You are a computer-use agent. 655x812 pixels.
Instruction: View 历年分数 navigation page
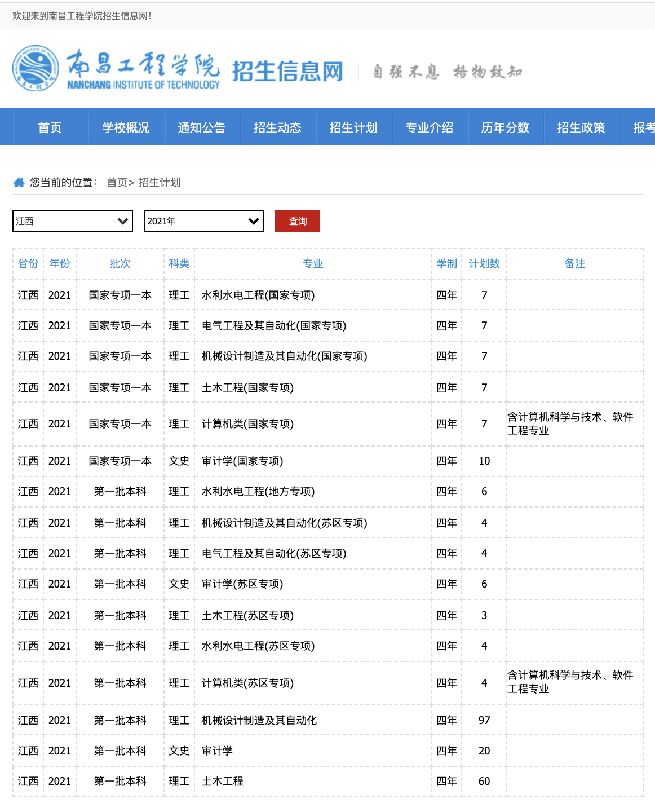pos(505,127)
